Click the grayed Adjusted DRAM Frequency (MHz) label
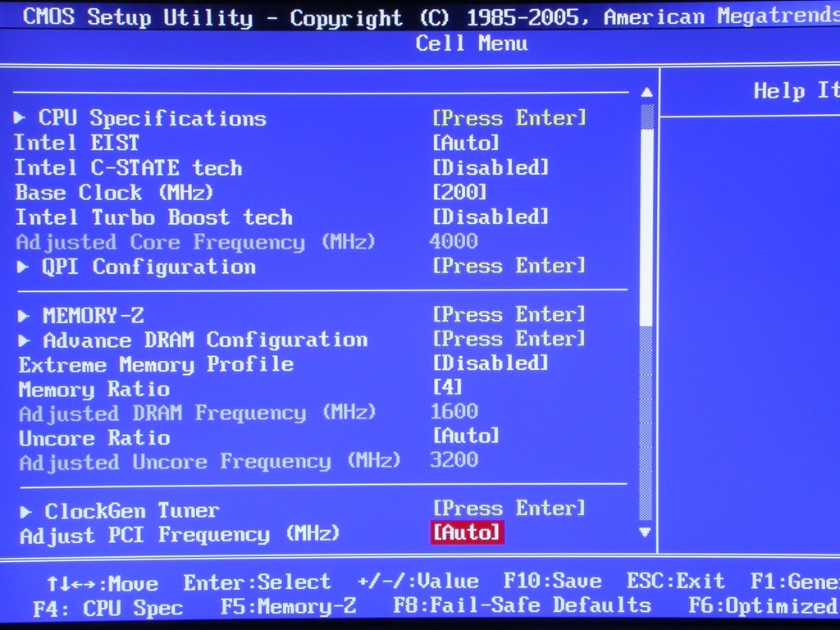 click(x=197, y=413)
